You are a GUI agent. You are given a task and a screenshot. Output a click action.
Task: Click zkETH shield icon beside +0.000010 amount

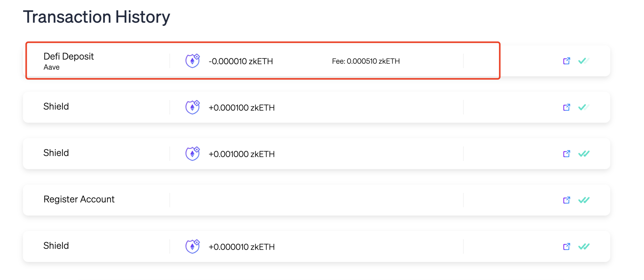tap(193, 246)
